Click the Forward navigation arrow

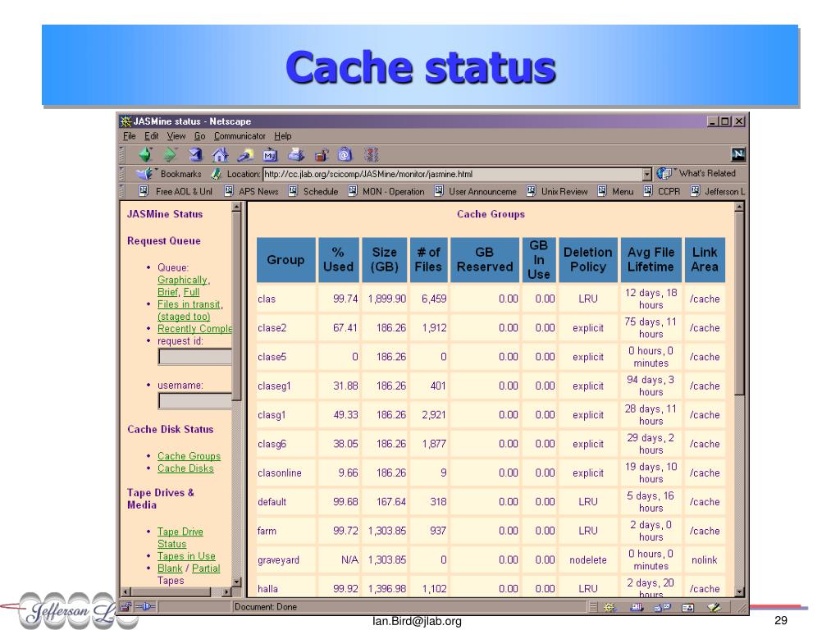point(170,155)
